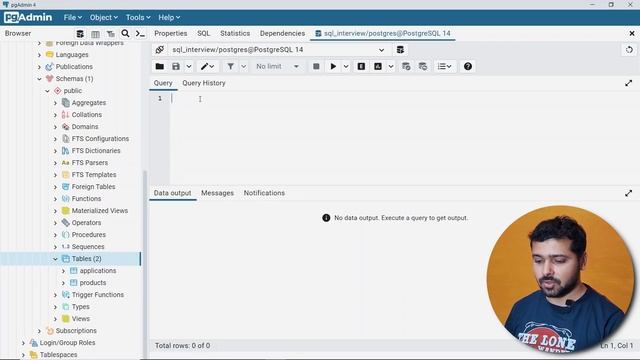
Task: Select Trigger Functions in tree
Action: pos(98,295)
